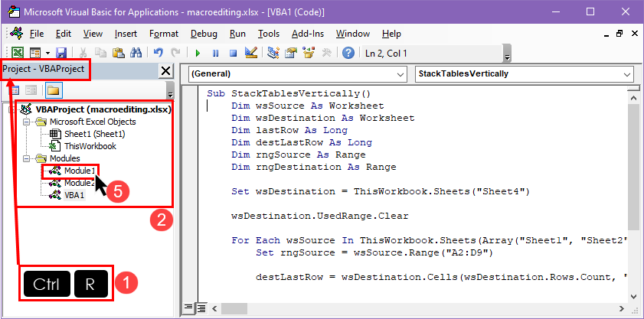Open Find with the binoculars icon

coord(136,53)
